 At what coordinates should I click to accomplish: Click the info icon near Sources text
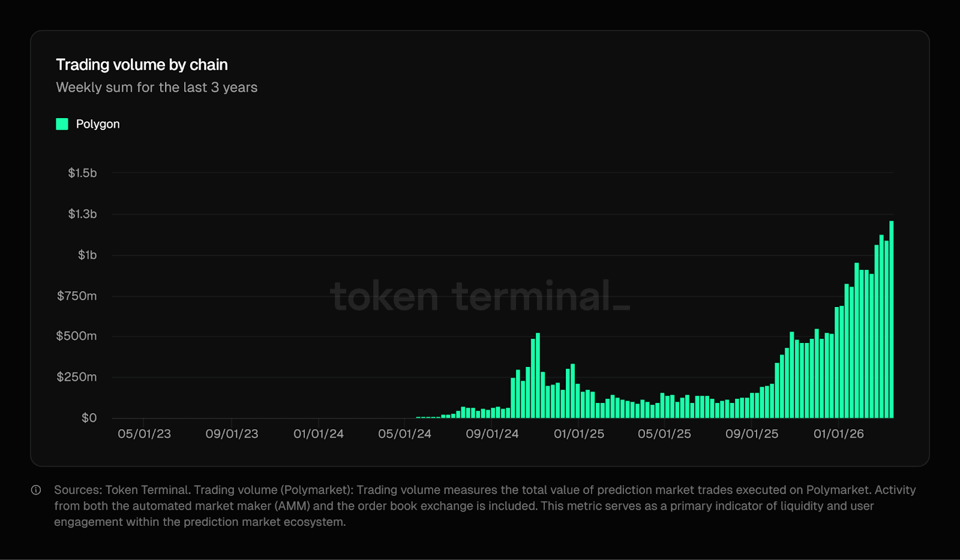point(37,489)
